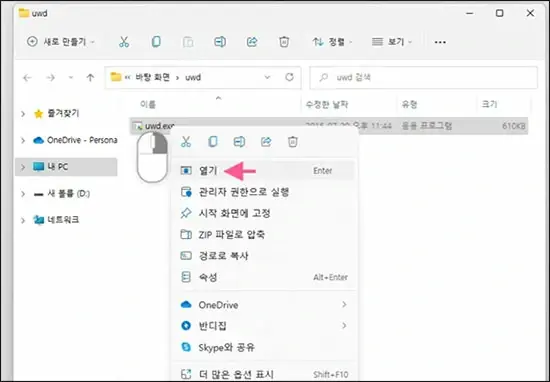
Task: Open the 정렬 (Sort) dropdown
Action: point(332,42)
